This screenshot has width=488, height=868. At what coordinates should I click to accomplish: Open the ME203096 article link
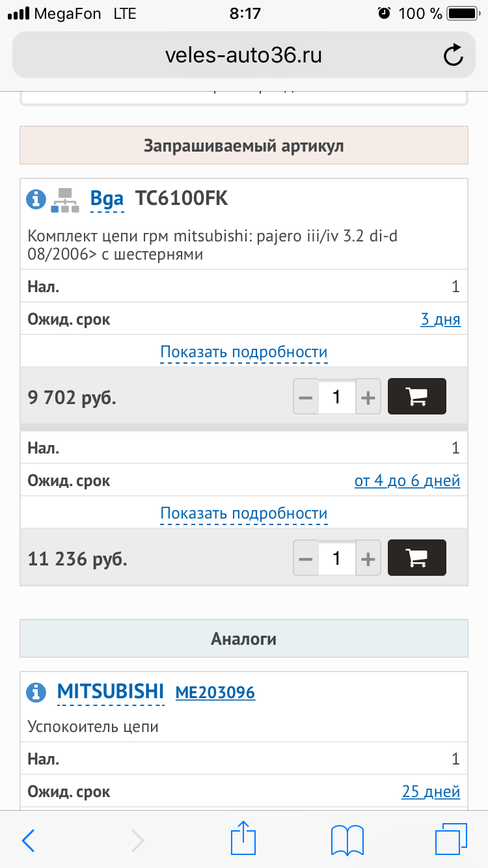(215, 692)
